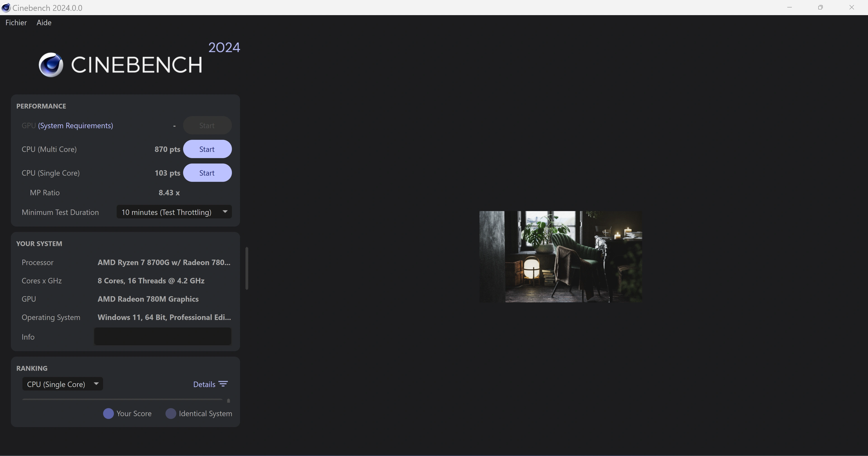Expand the CPU Single Core ranking dropdown
The width and height of the screenshot is (868, 456).
click(63, 384)
